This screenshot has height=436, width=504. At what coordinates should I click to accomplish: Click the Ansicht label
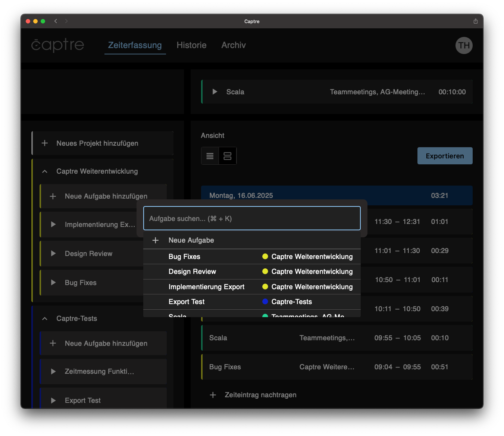pos(213,135)
